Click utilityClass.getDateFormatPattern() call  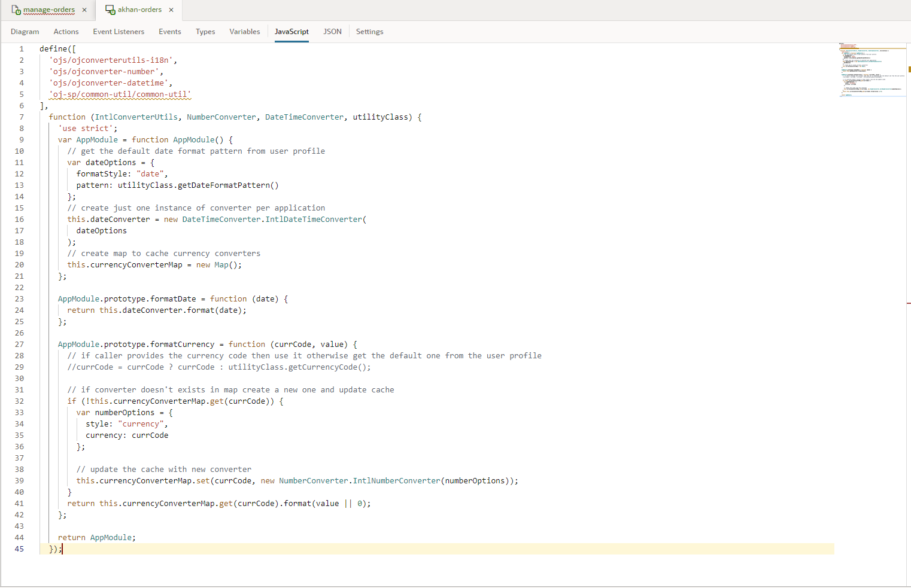click(198, 185)
